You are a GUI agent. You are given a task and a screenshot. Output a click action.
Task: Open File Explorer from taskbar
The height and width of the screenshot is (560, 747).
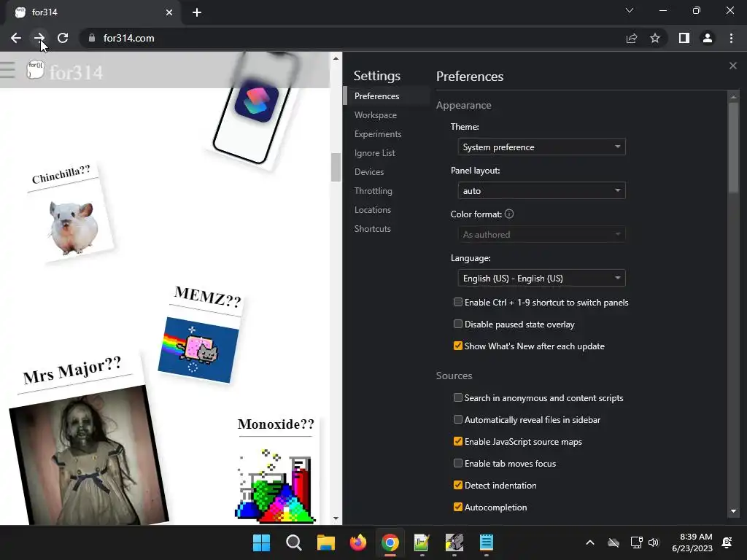pos(326,542)
